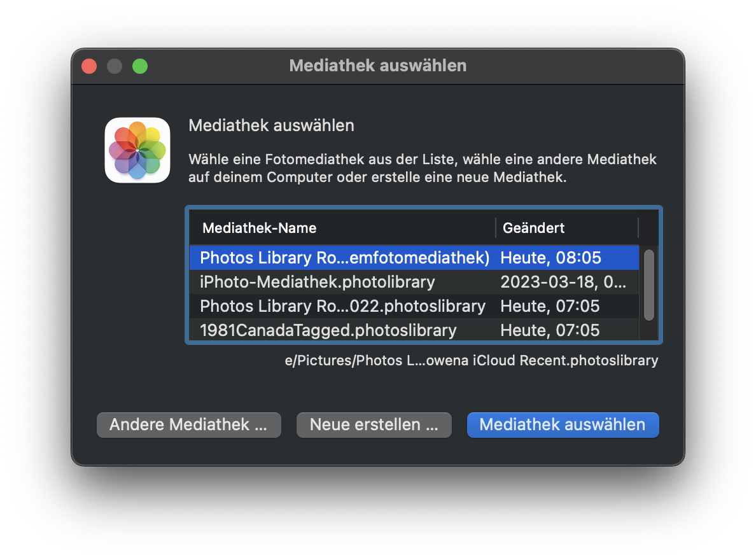Select iPhoto-Mediathek.photolibrary in the list
Screen dimensions: 756x560
click(x=318, y=282)
